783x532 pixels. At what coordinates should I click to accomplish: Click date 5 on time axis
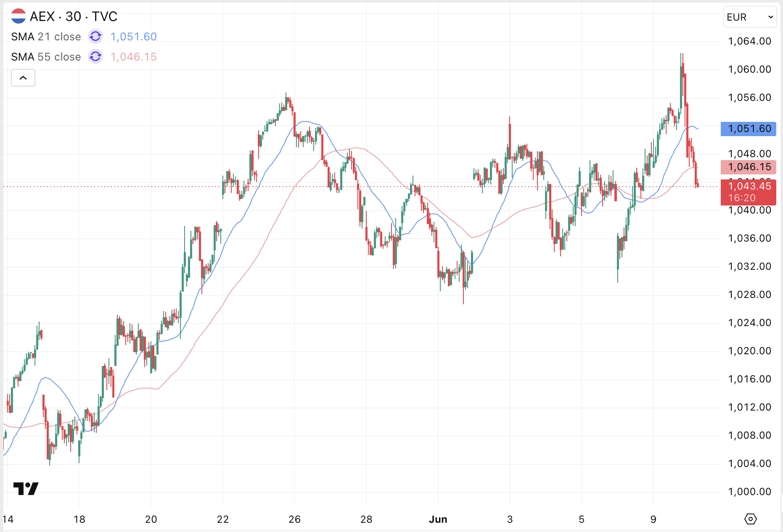[582, 519]
